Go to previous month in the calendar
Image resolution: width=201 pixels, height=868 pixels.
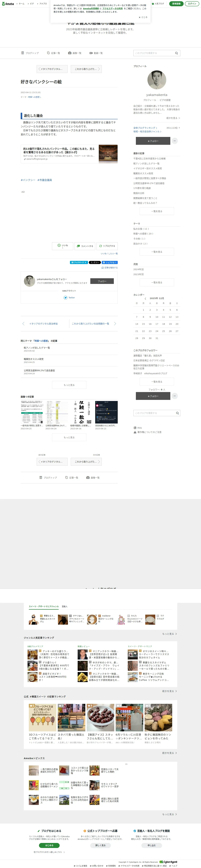coord(145,299)
